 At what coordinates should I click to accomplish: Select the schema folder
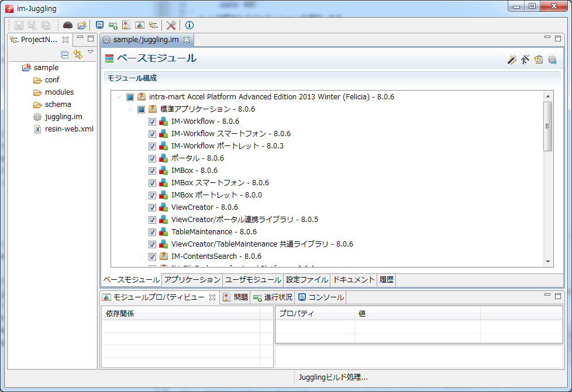[x=58, y=105]
